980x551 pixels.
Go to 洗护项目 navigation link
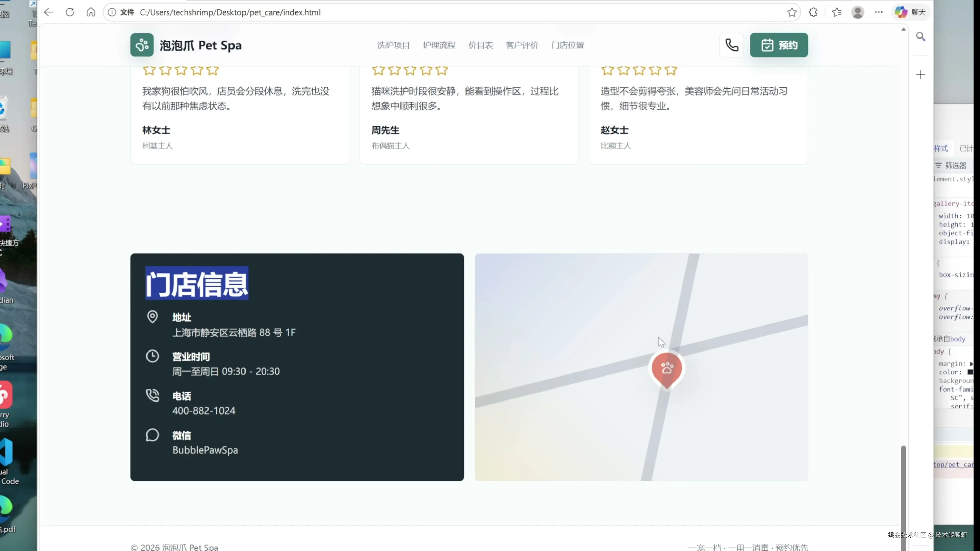(x=393, y=45)
